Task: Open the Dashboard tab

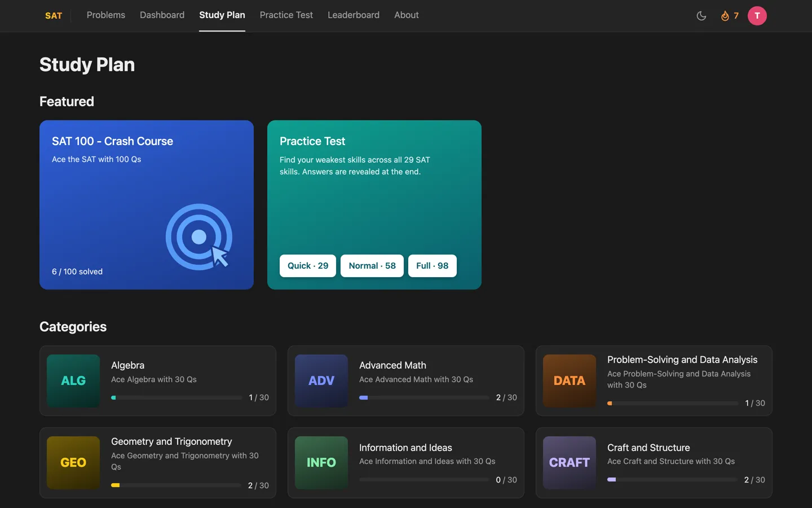Action: 162,15
